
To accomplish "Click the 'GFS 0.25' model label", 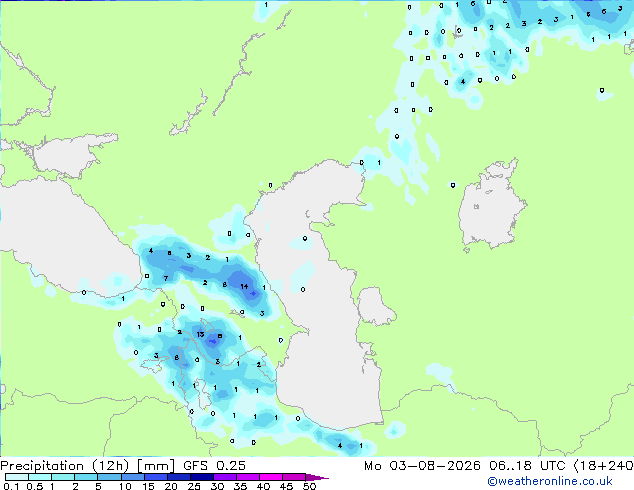I will tap(214, 466).
